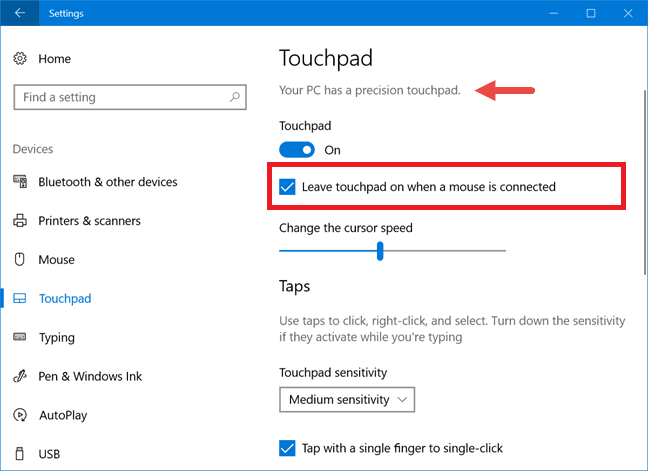This screenshot has width=648, height=471.
Task: Click the cursor speed slider handle
Action: click(380, 251)
